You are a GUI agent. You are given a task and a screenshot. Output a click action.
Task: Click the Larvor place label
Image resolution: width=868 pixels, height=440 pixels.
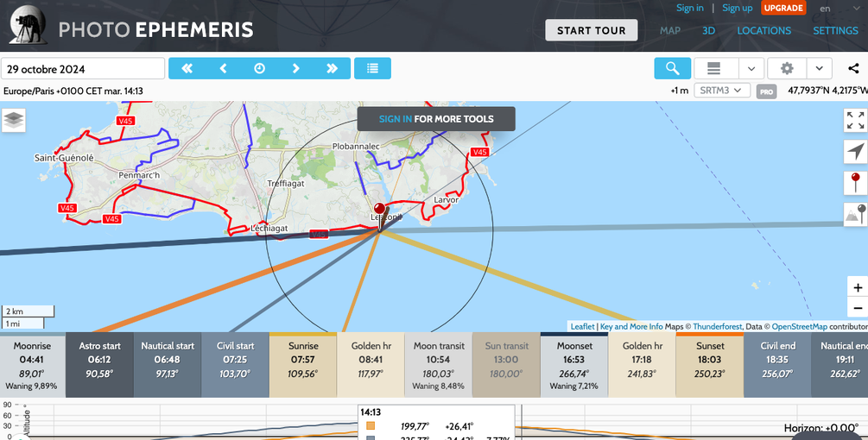point(447,200)
